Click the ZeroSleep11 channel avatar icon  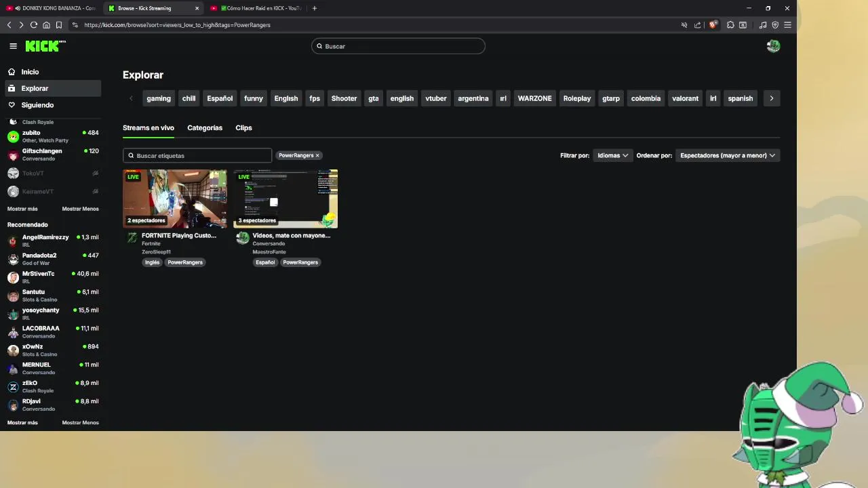tap(132, 238)
